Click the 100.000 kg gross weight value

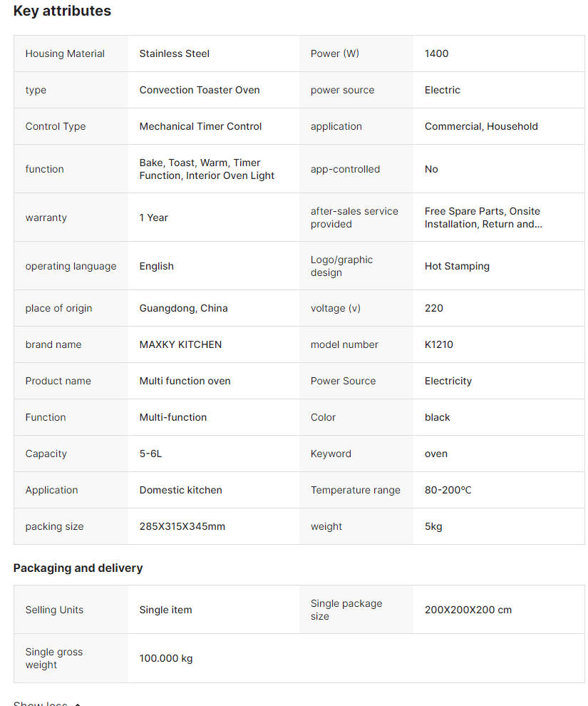pyautogui.click(x=165, y=658)
